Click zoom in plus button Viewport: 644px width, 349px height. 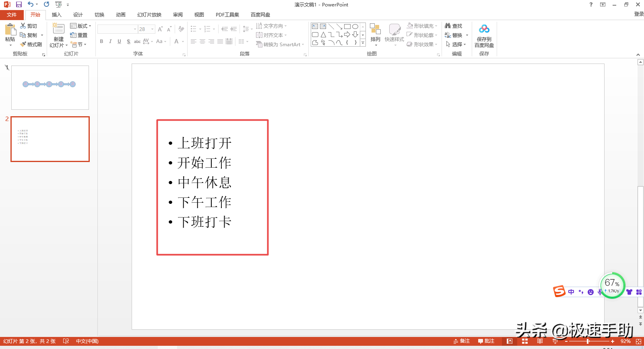coord(613,341)
